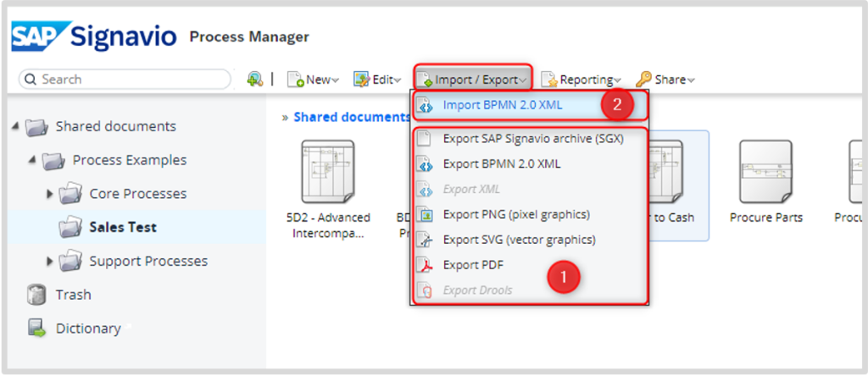The image size is (868, 376).
Task: Focus the Search input field
Action: pyautogui.click(x=125, y=79)
